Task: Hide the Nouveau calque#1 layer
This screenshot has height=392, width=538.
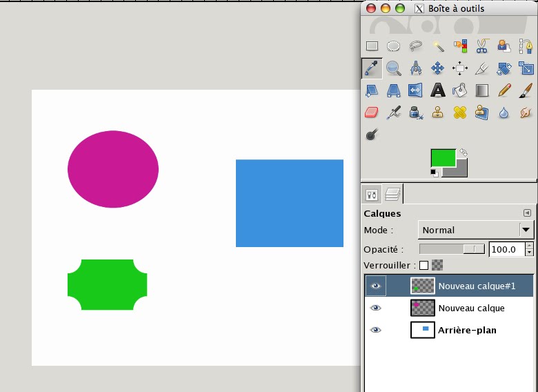Action: [376, 286]
